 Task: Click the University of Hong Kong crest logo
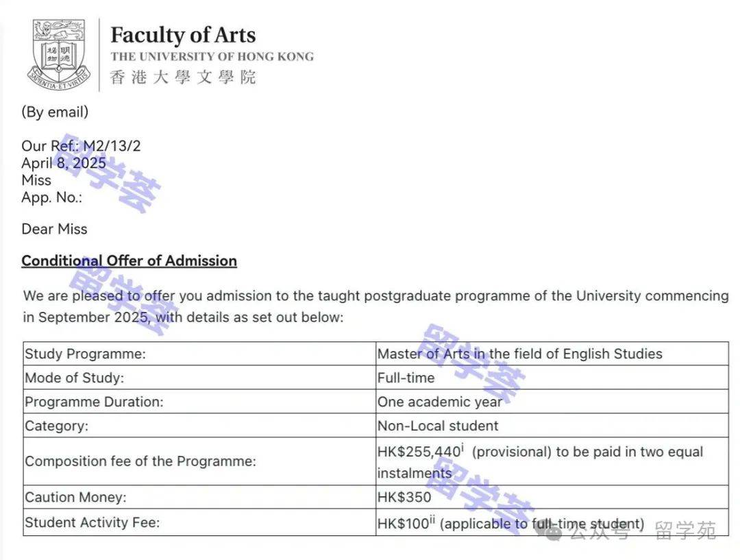[x=60, y=55]
